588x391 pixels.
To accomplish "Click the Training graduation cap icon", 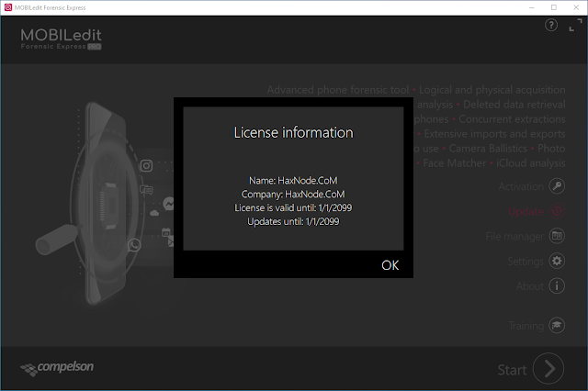I will (x=557, y=325).
